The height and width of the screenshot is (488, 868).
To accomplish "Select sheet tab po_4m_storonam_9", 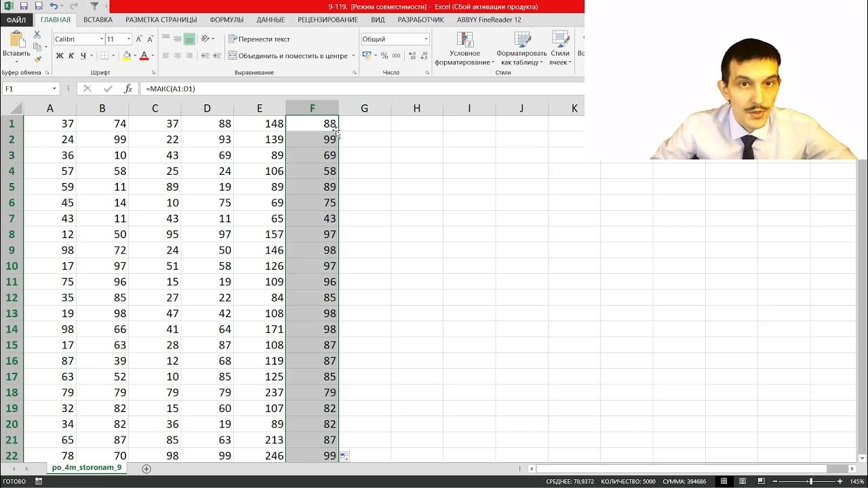I will pos(87,468).
